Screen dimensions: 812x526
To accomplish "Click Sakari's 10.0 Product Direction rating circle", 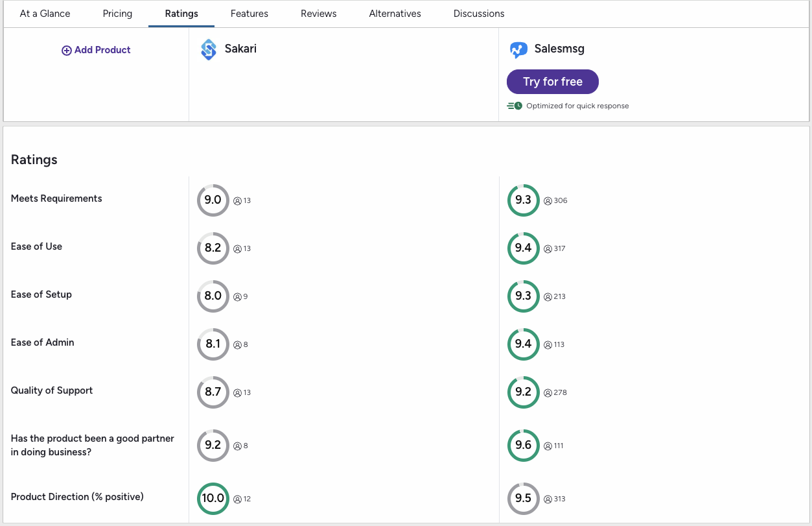I will (213, 499).
